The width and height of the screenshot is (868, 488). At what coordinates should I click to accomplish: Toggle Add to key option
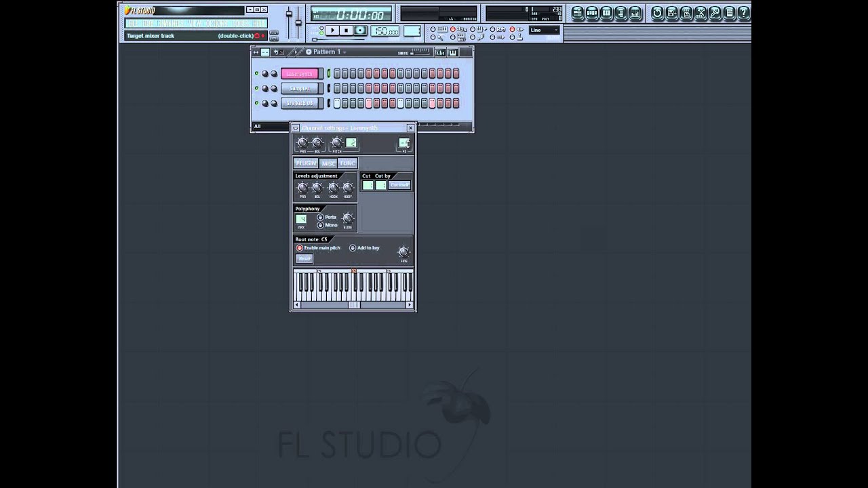tap(353, 248)
